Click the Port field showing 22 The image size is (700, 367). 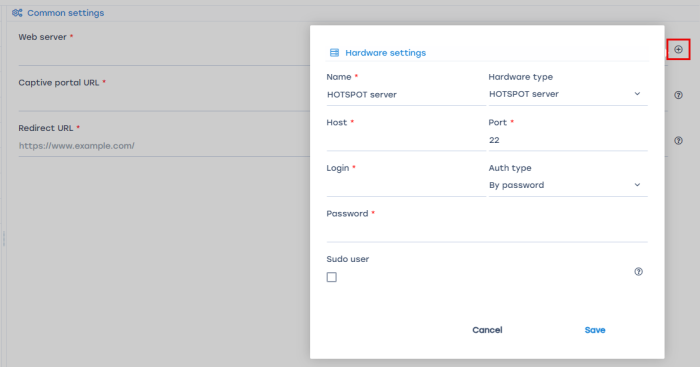pyautogui.click(x=568, y=140)
